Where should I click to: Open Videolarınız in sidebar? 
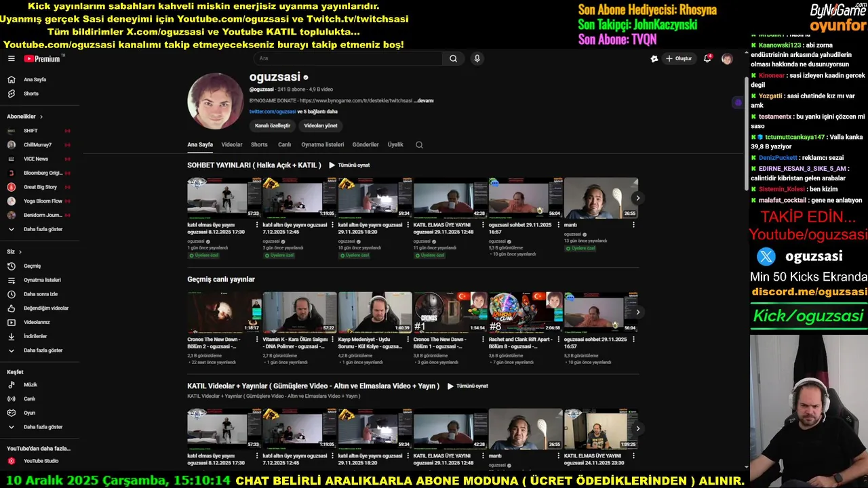[x=37, y=322]
